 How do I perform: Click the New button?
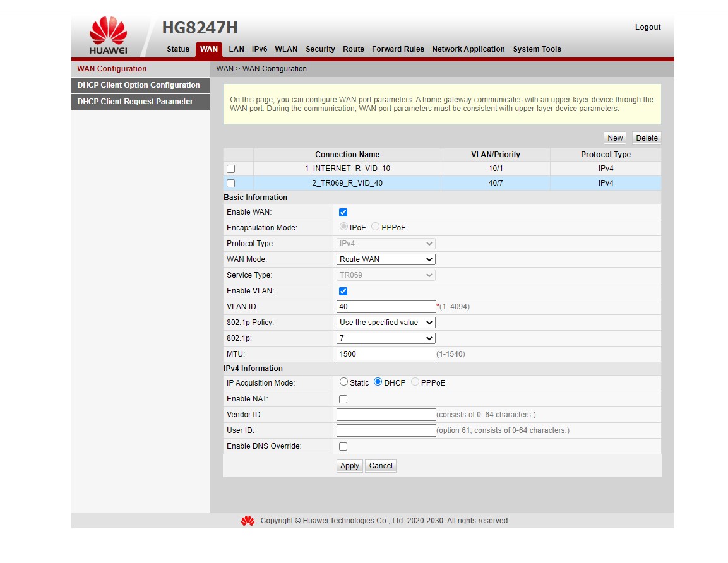pyautogui.click(x=615, y=138)
